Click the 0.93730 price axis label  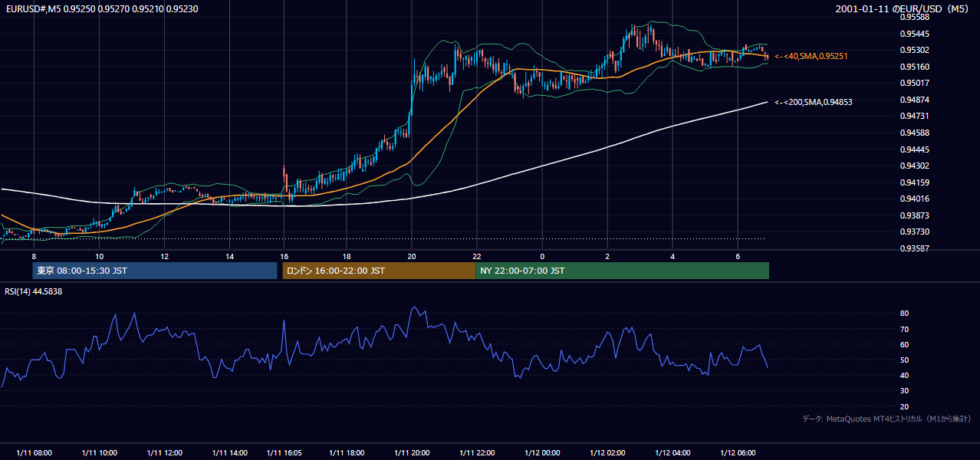[x=915, y=232]
